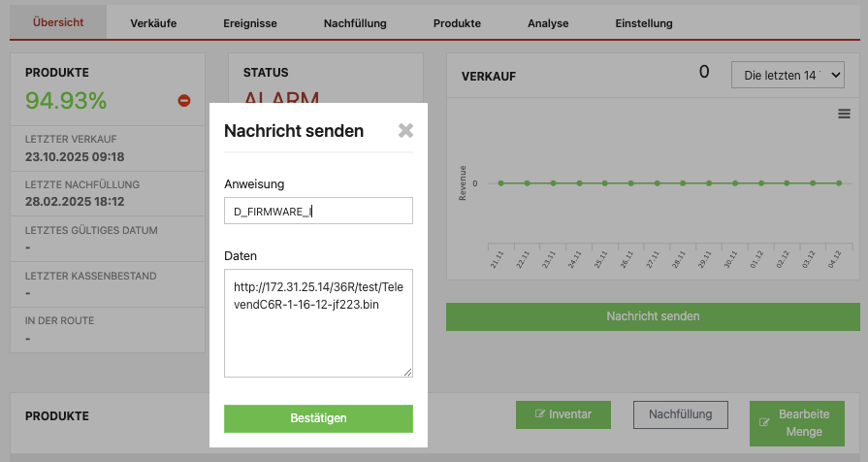Close the Nachricht senden dialog
This screenshot has width=868, height=462.
[405, 131]
